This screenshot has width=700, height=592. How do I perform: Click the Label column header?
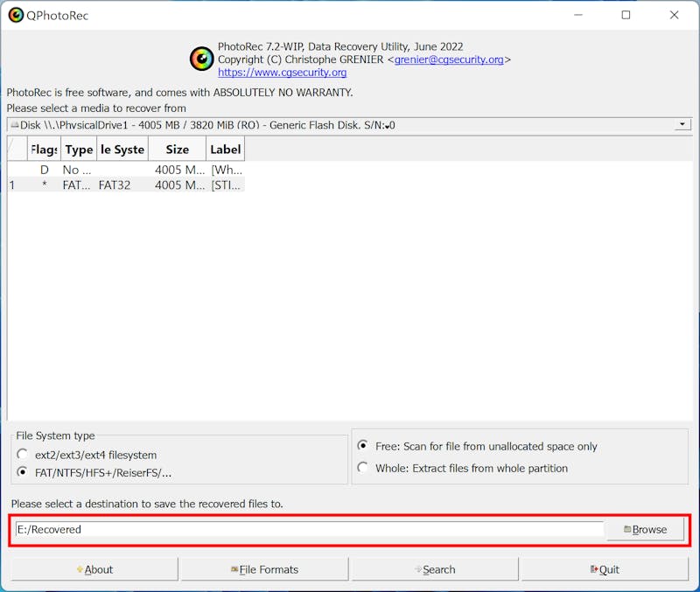(x=226, y=150)
